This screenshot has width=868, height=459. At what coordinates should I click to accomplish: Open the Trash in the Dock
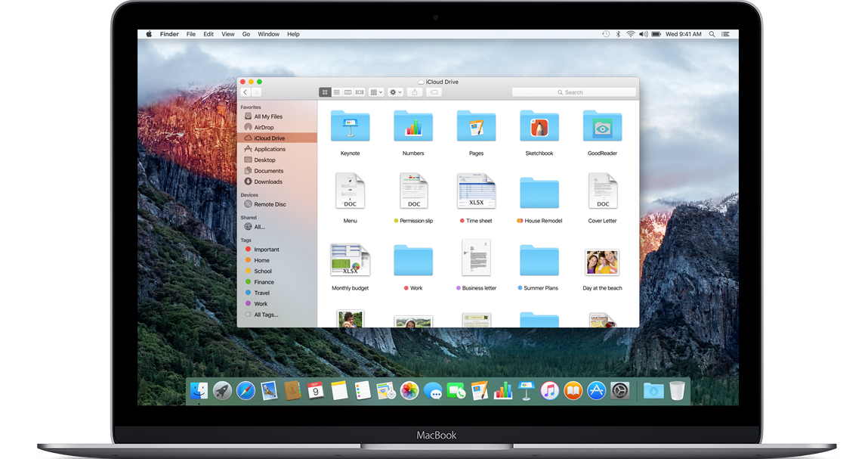[x=677, y=391]
